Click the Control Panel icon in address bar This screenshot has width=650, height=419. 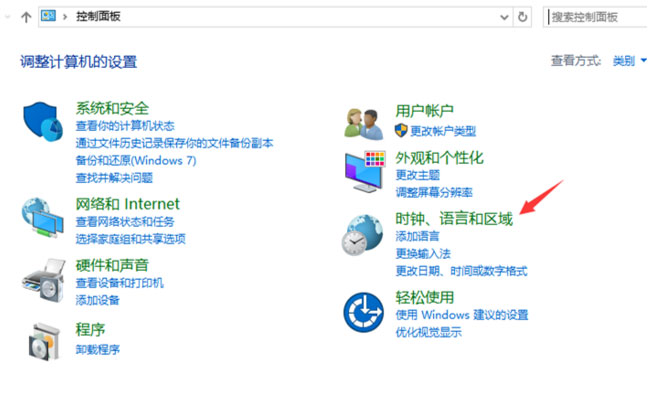(x=49, y=16)
